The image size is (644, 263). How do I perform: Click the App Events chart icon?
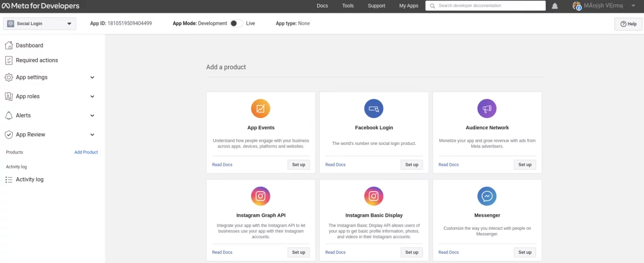tap(261, 109)
